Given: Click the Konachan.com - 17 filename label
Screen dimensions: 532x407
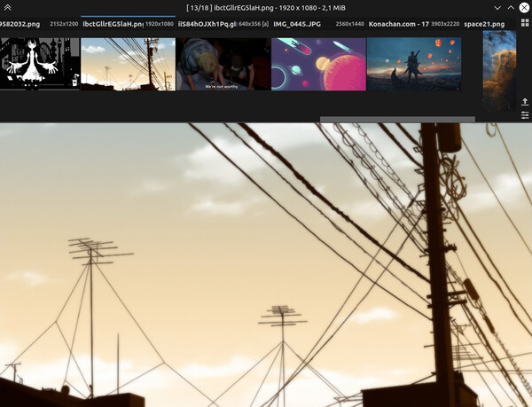Looking at the screenshot, I should pyautogui.click(x=399, y=25).
